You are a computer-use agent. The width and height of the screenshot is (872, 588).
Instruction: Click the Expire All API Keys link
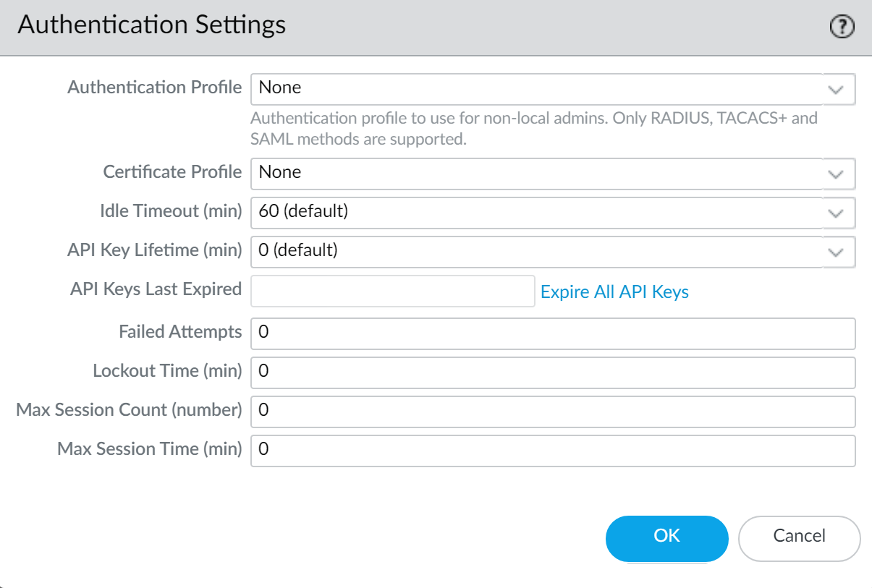pyautogui.click(x=614, y=292)
